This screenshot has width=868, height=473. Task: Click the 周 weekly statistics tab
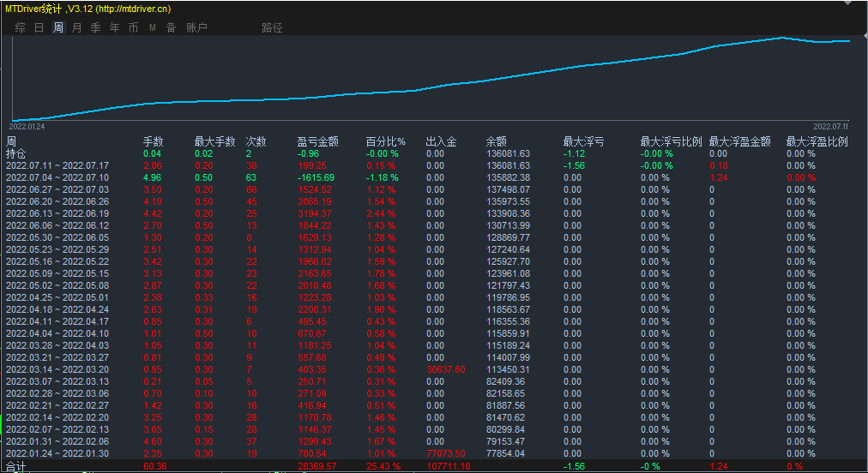[x=57, y=27]
